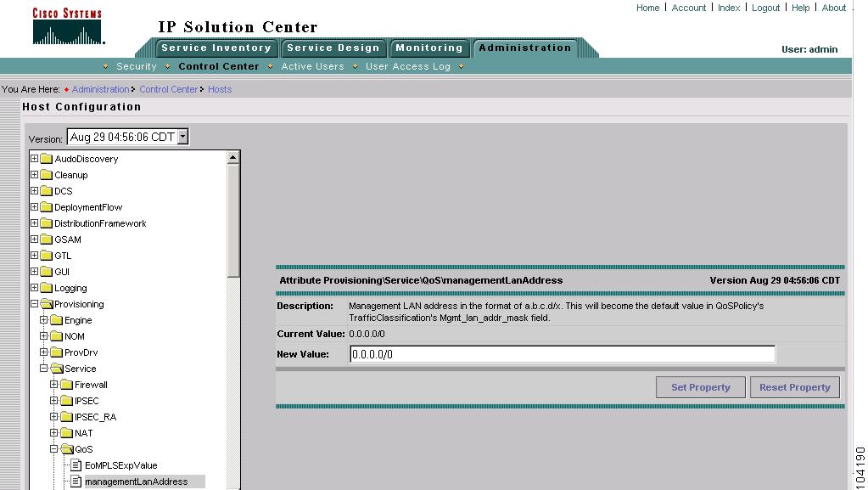
Task: Open the Help link
Action: 800,8
